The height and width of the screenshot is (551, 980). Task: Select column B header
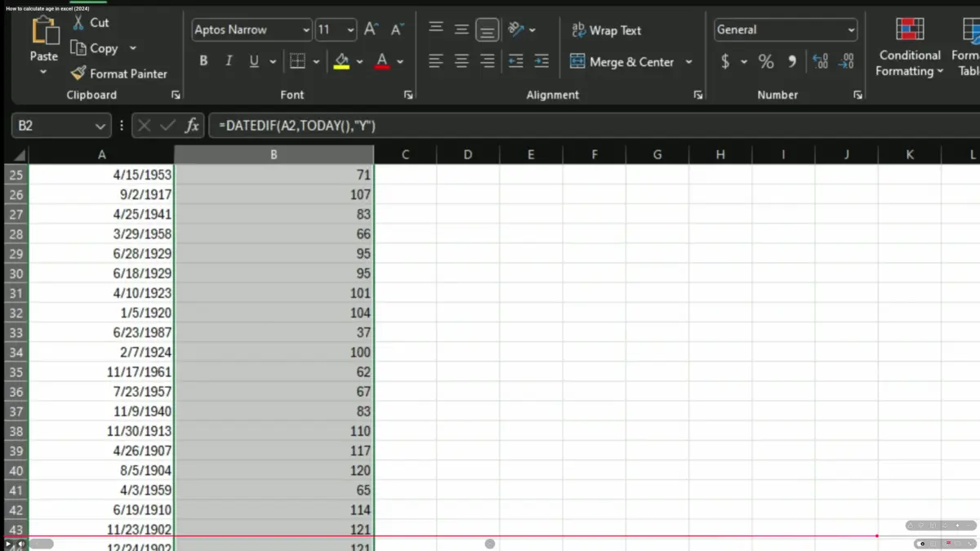point(274,155)
